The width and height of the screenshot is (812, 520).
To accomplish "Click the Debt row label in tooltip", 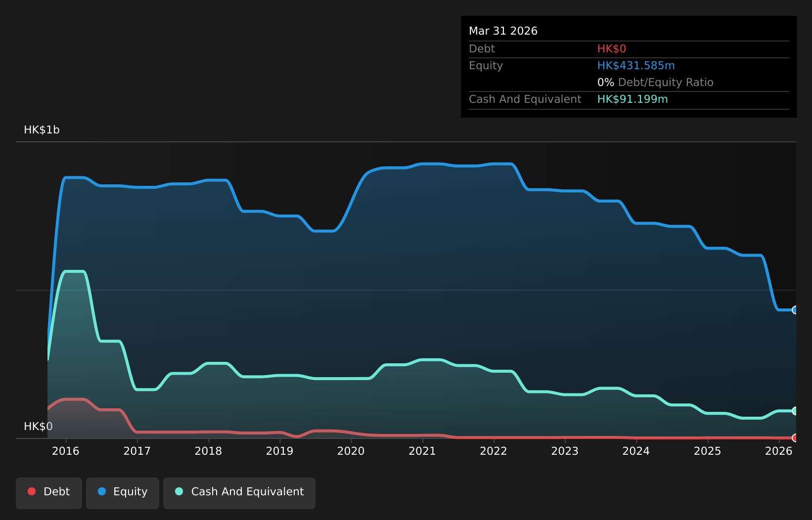I will pos(482,49).
